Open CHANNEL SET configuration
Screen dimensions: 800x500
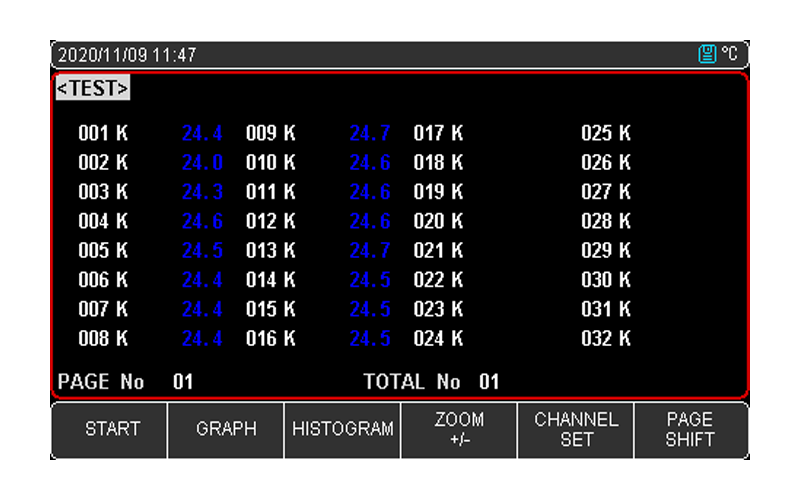click(x=576, y=429)
